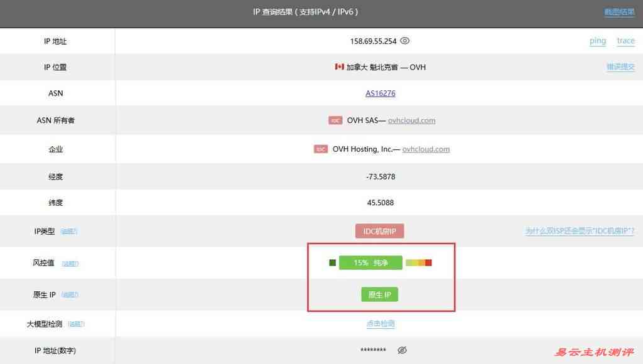Click the IP 查询结果 header title

tap(306, 12)
